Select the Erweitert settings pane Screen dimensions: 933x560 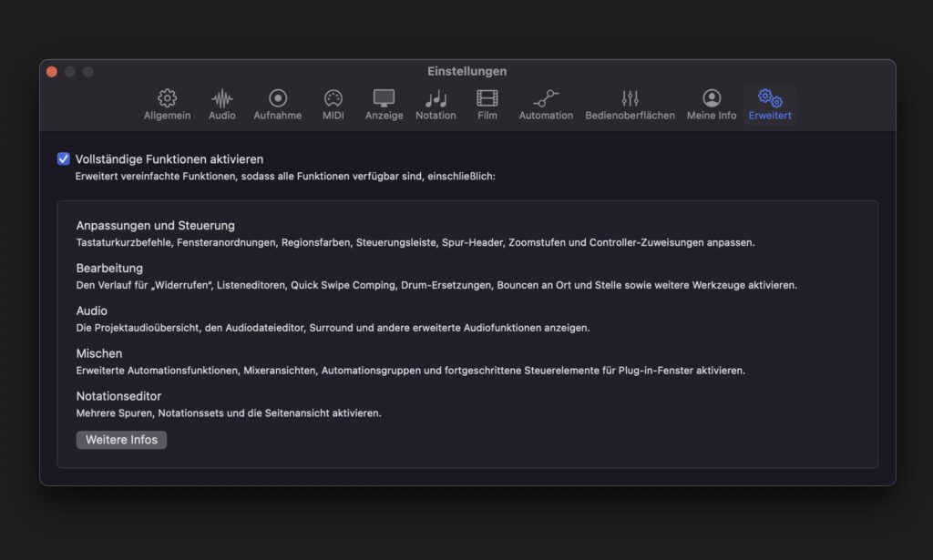(x=770, y=105)
